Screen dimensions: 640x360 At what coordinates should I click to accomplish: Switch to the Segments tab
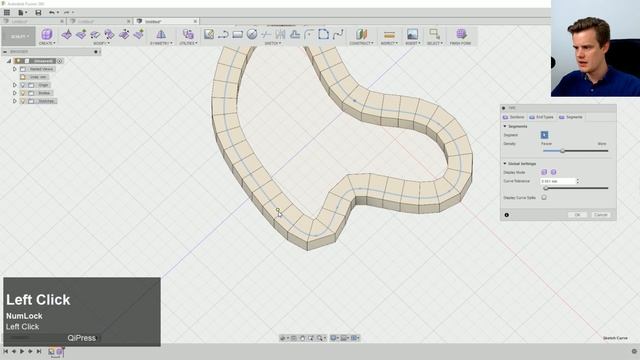pyautogui.click(x=571, y=117)
